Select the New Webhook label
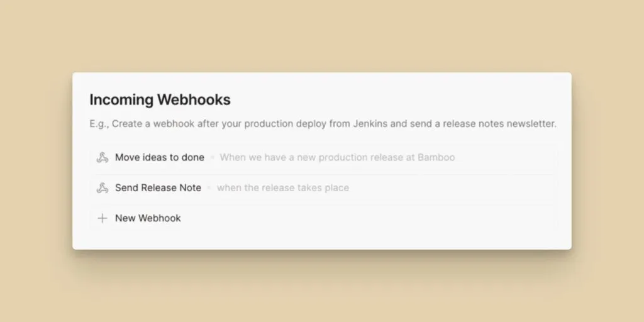 (x=148, y=218)
